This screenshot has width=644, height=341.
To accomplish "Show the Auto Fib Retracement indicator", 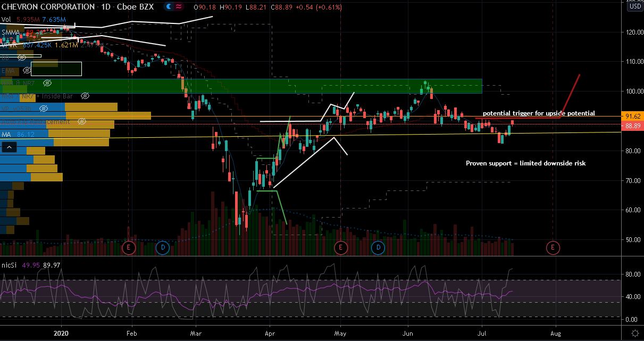I will pyautogui.click(x=81, y=122).
